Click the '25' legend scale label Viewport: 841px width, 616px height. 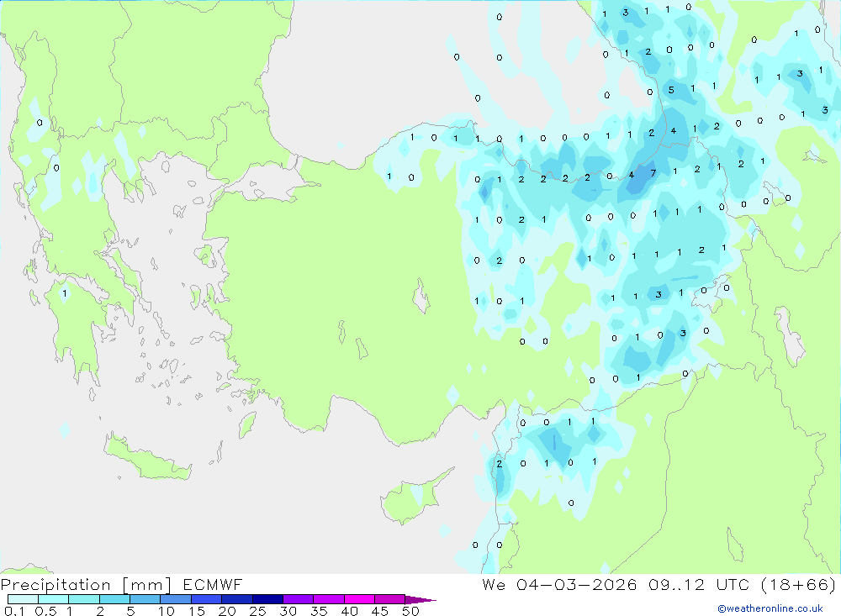257,611
